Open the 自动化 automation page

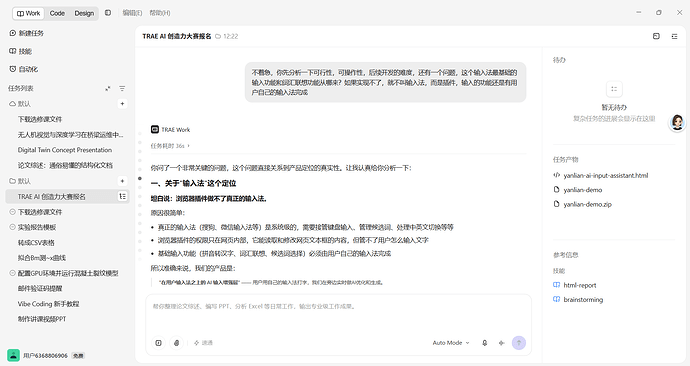click(24, 69)
